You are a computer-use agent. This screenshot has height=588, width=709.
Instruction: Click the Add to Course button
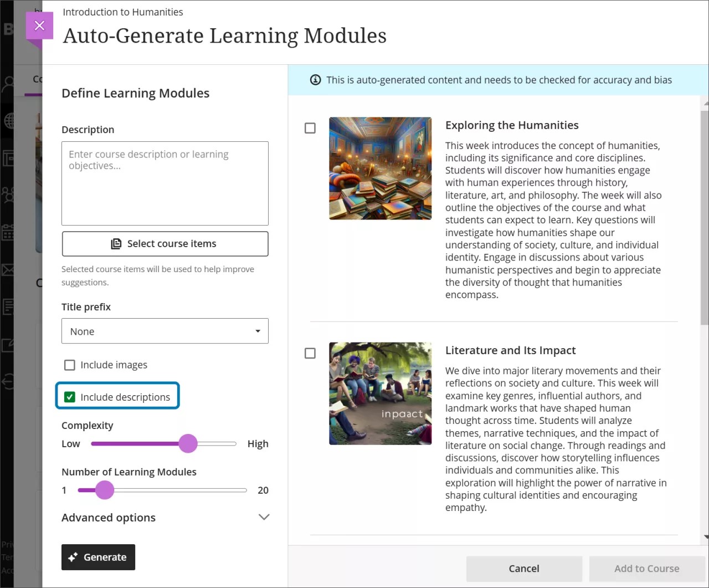click(647, 569)
